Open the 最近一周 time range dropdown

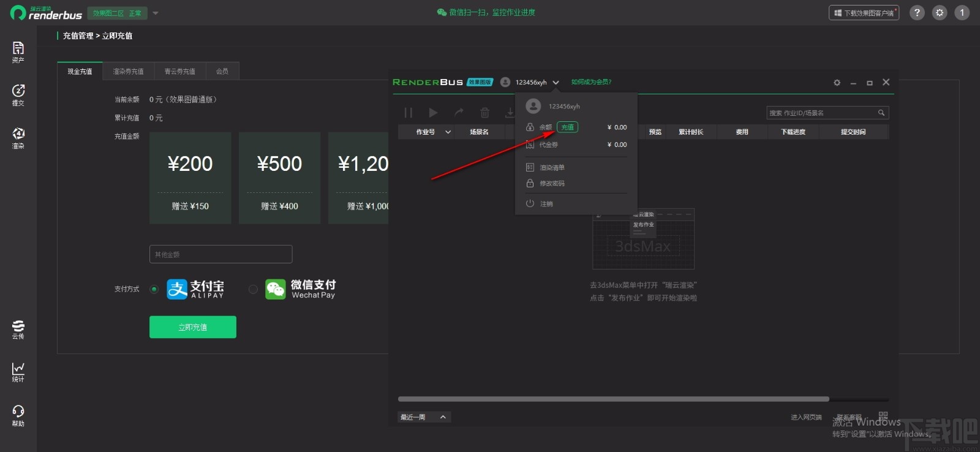click(424, 417)
